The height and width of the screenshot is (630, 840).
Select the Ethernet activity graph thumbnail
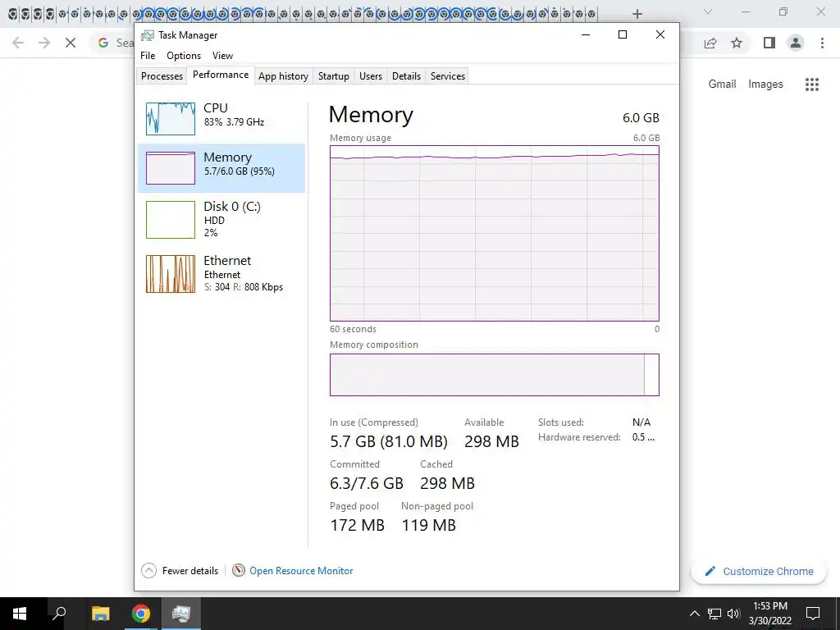171,274
